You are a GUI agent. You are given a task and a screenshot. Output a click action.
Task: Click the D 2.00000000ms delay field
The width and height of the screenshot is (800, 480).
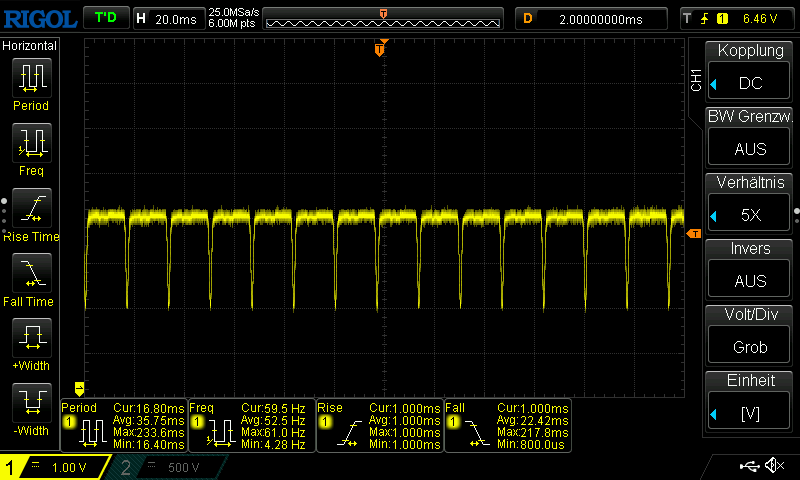(591, 19)
